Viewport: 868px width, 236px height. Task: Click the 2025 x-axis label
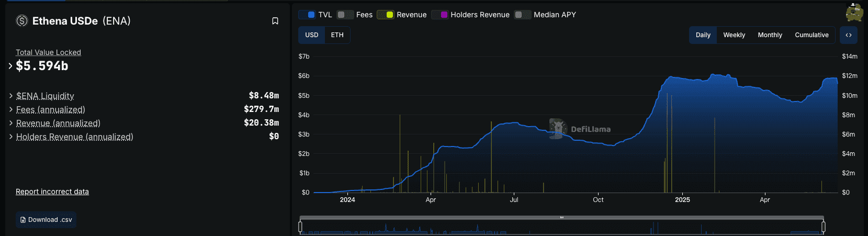click(682, 200)
